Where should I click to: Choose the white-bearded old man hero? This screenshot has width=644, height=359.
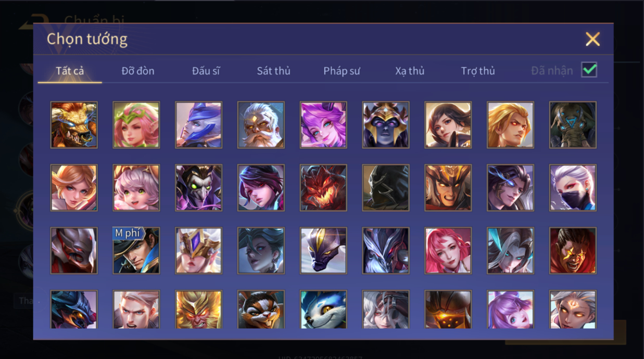click(261, 125)
